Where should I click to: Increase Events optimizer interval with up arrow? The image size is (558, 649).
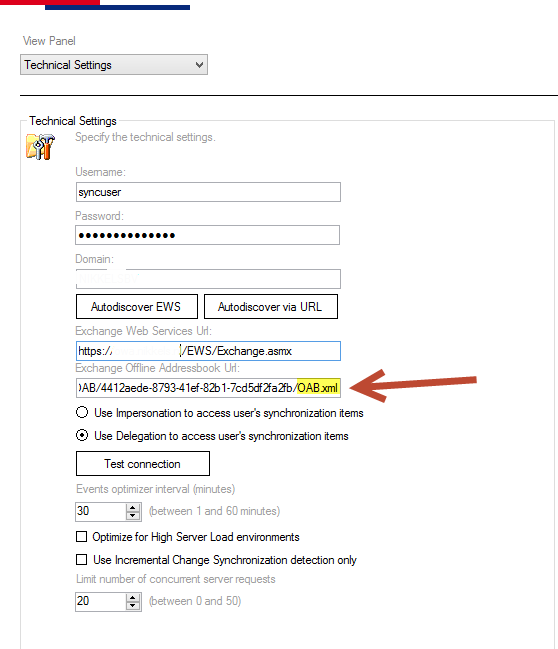(x=132, y=507)
